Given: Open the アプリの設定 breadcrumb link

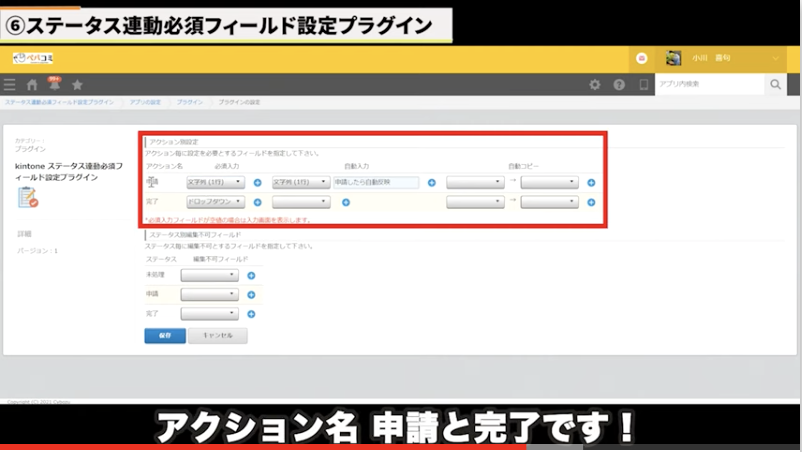Looking at the screenshot, I should (x=147, y=103).
